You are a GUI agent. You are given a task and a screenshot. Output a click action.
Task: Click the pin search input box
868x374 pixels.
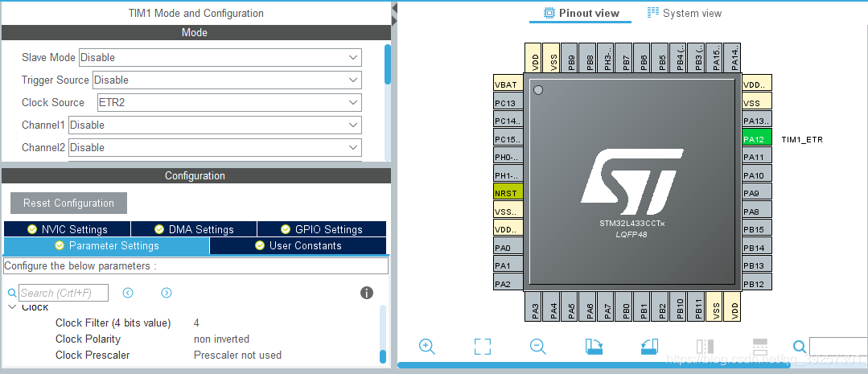[x=838, y=347]
